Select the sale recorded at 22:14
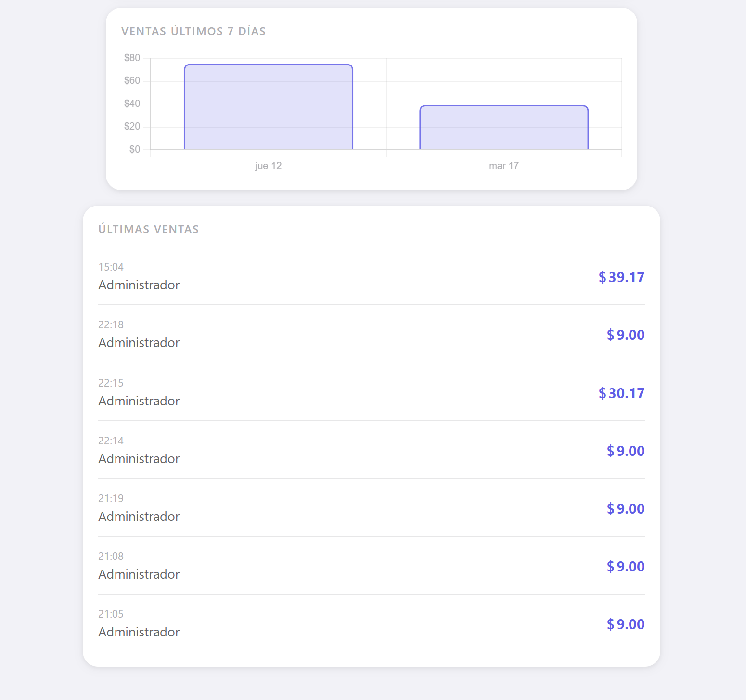 coord(371,450)
